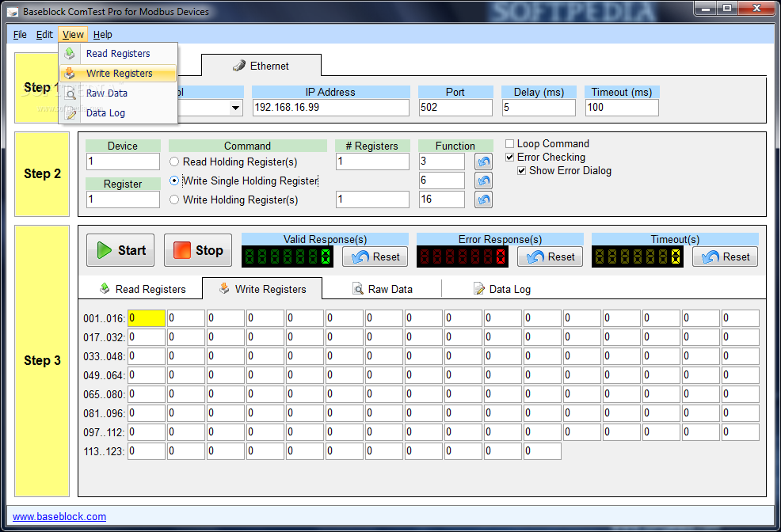Choose Raw Data from View menu
The height and width of the screenshot is (532, 781).
(x=118, y=93)
